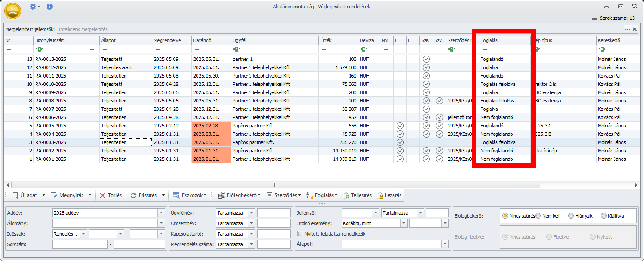Open Kapcsolattartó Tartalmazza condition dropdown
This screenshot has height=261, width=644.
click(x=251, y=234)
